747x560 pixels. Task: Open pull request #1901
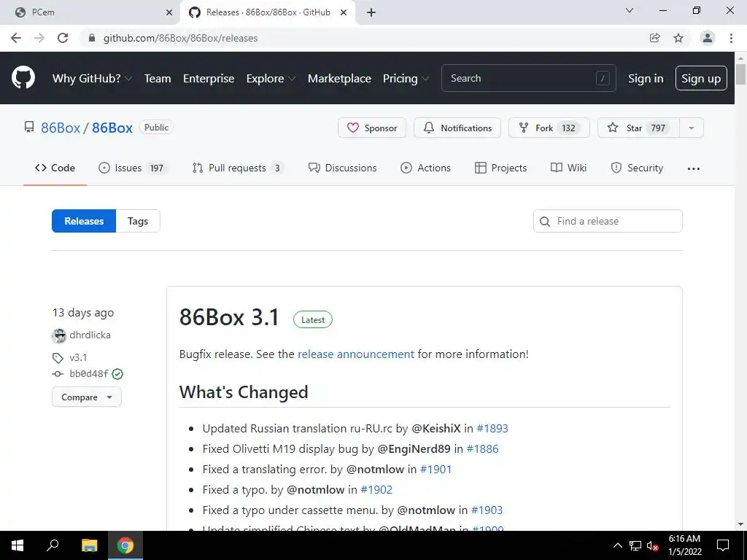[436, 469]
